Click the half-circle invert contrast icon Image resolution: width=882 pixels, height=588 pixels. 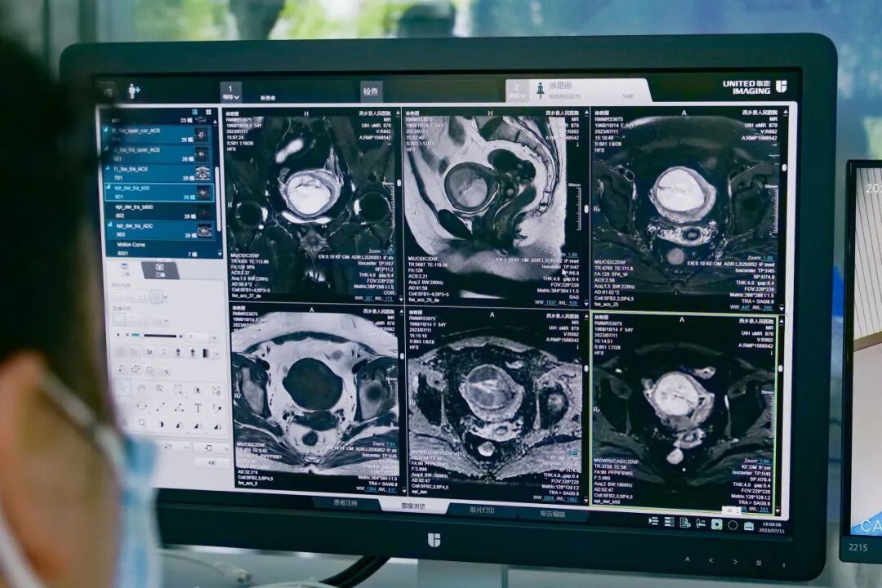click(161, 425)
